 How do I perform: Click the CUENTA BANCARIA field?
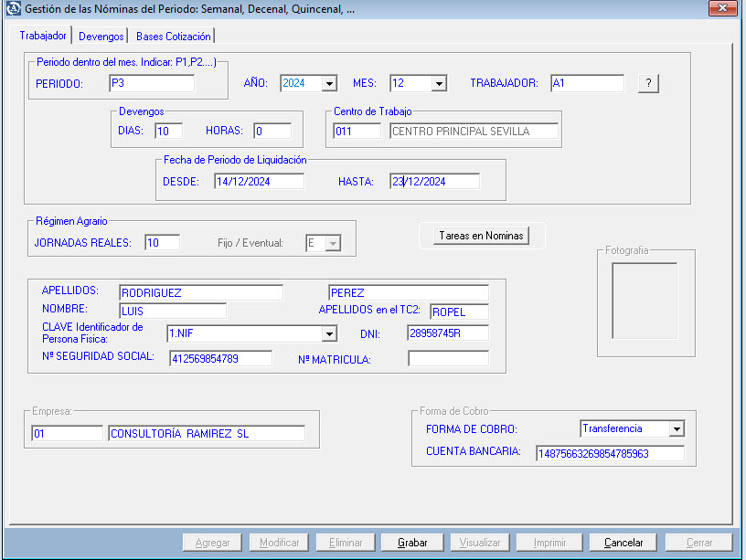click(610, 453)
